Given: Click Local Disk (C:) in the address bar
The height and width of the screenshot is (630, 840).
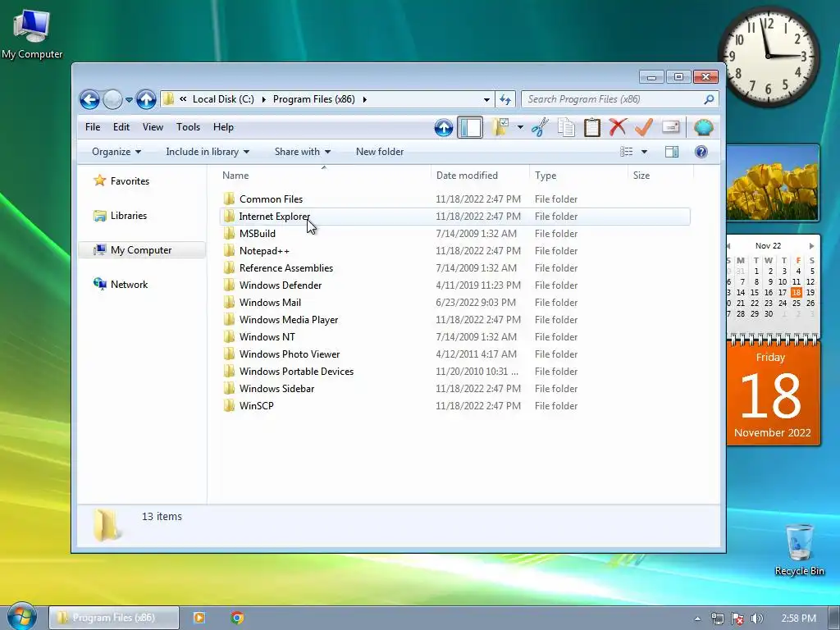Looking at the screenshot, I should 223,99.
